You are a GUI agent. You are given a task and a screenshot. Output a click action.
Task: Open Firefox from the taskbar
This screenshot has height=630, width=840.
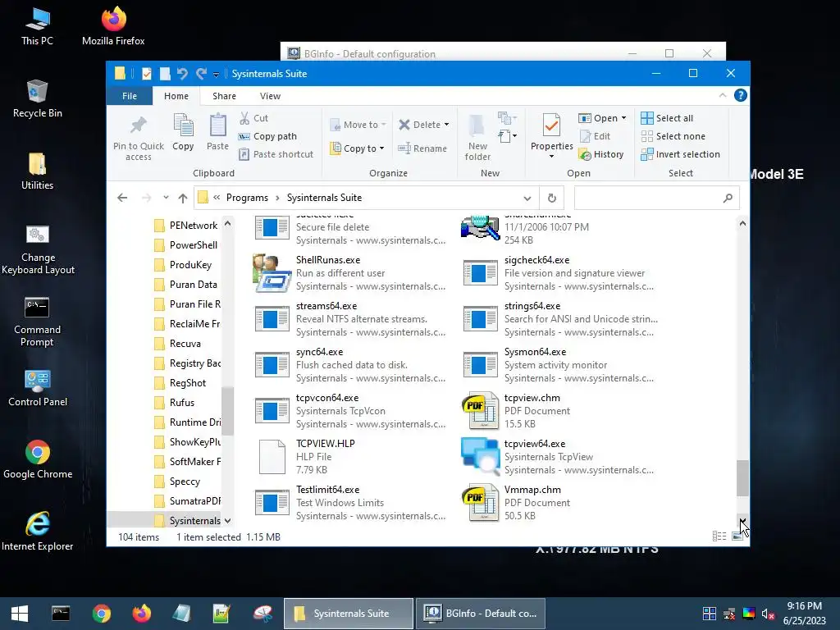point(141,614)
